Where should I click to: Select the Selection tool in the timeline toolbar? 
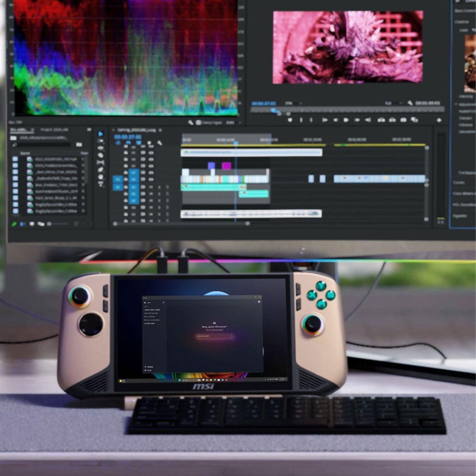pos(101,134)
